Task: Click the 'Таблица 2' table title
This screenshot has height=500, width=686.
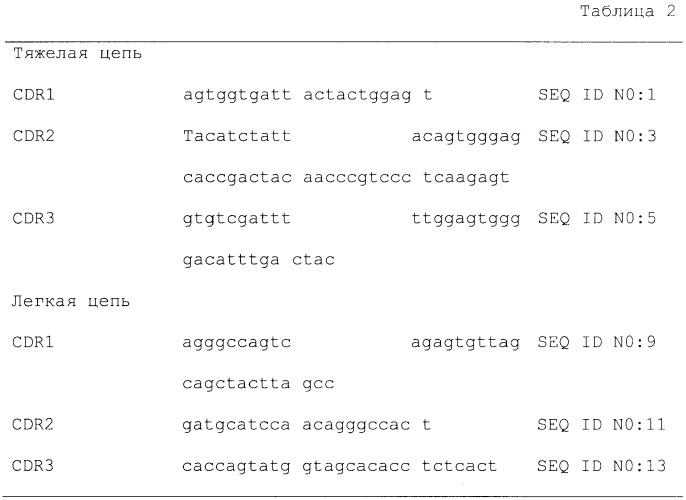Action: coord(628,13)
